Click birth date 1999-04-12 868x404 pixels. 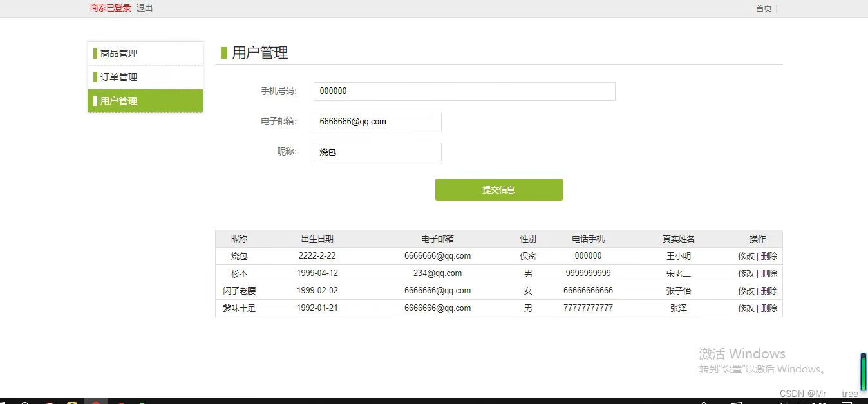click(317, 273)
